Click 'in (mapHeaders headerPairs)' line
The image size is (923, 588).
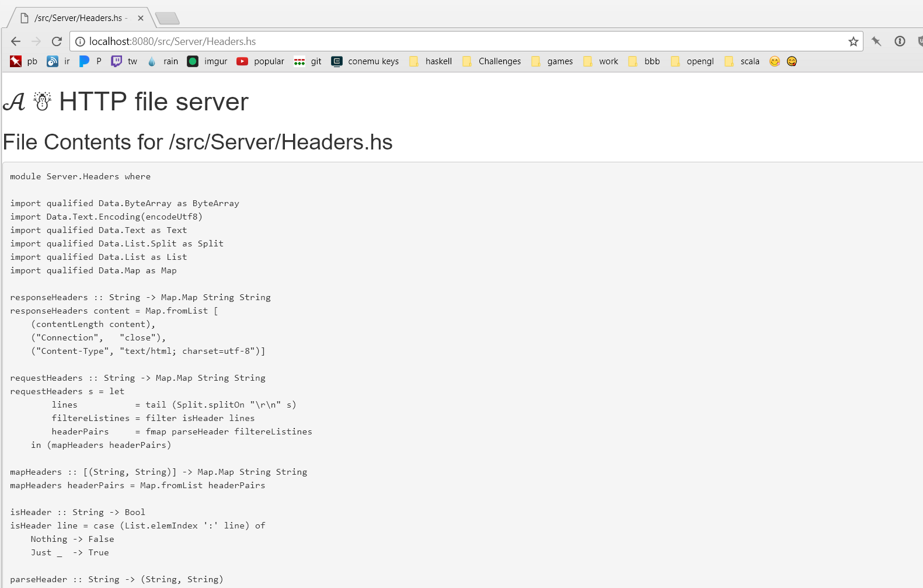point(101,445)
